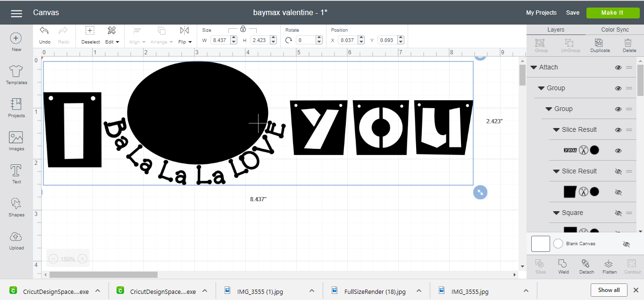Image resolution: width=644 pixels, height=300 pixels.
Task: Click the UnGroup icon
Action: coord(569,43)
